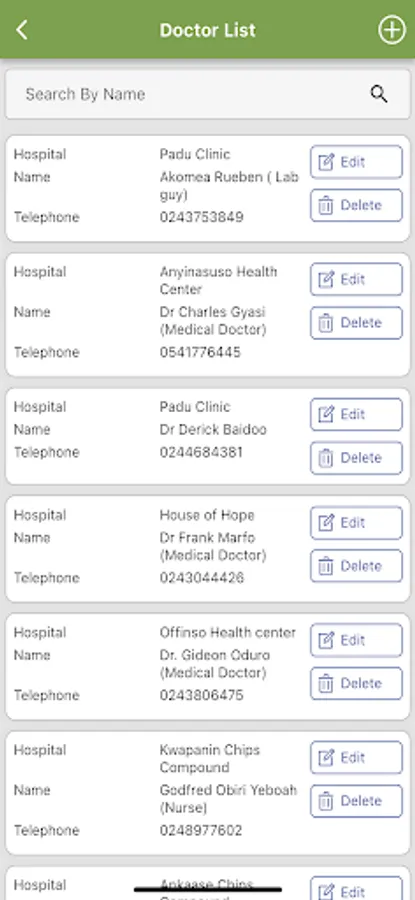Open the House of Hope doctor card
Screen dimensions: 415x900
[x=207, y=549]
